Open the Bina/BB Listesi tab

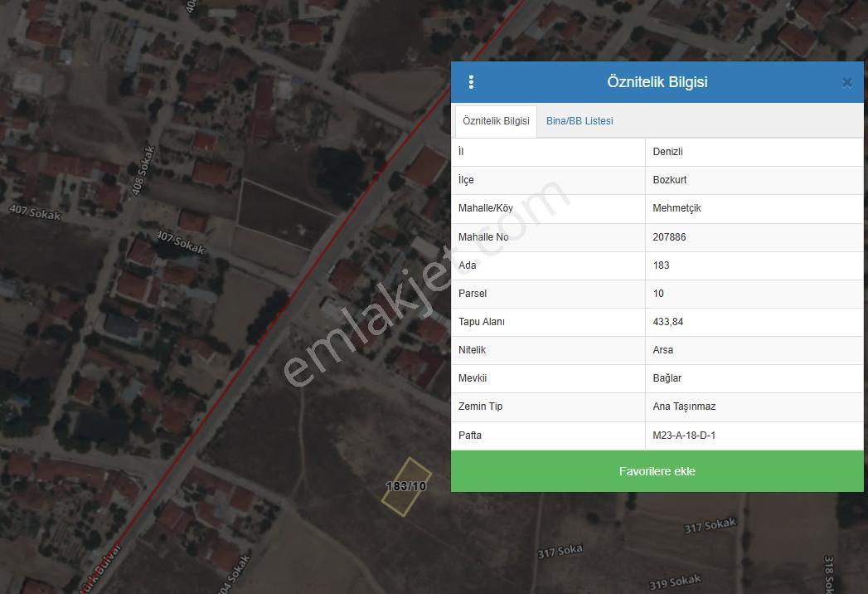(579, 121)
